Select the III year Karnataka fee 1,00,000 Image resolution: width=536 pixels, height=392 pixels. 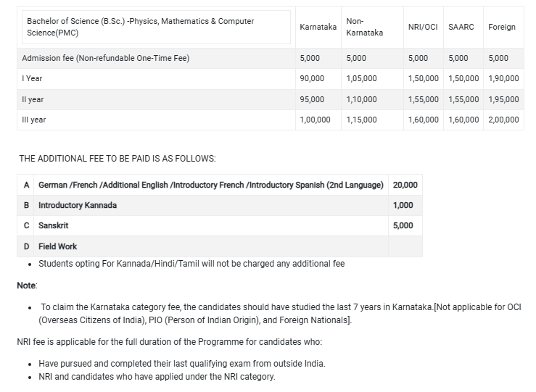(316, 120)
